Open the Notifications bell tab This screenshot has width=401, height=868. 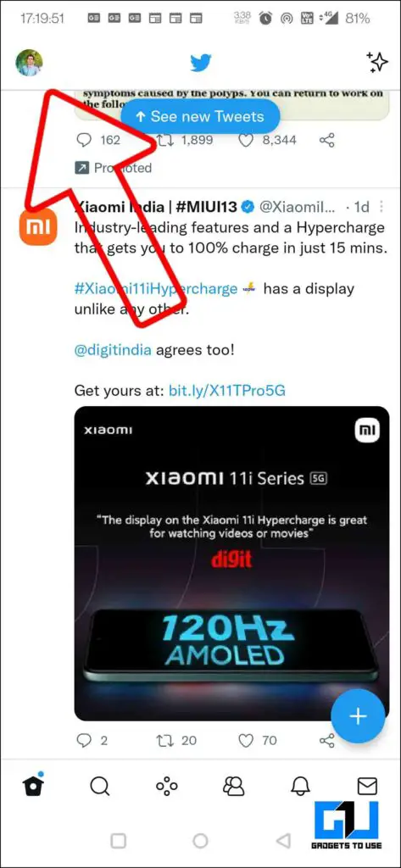point(300,786)
